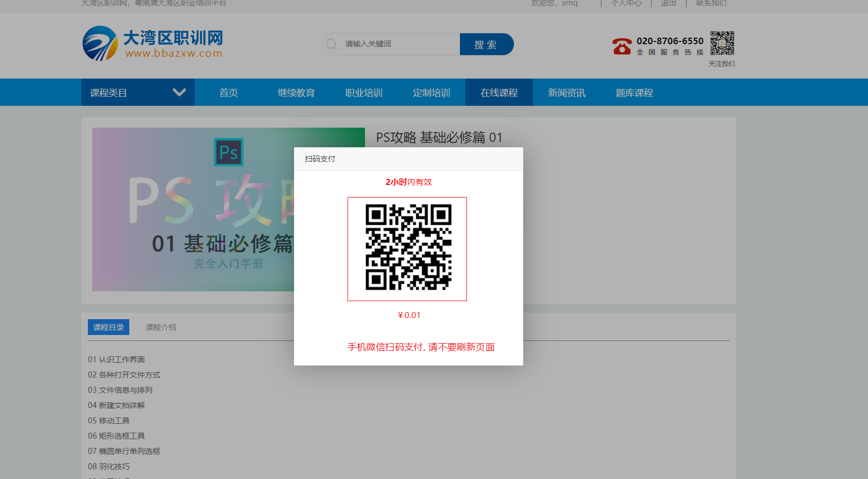
Task: Open the 在线课程 nav item
Action: tap(499, 93)
